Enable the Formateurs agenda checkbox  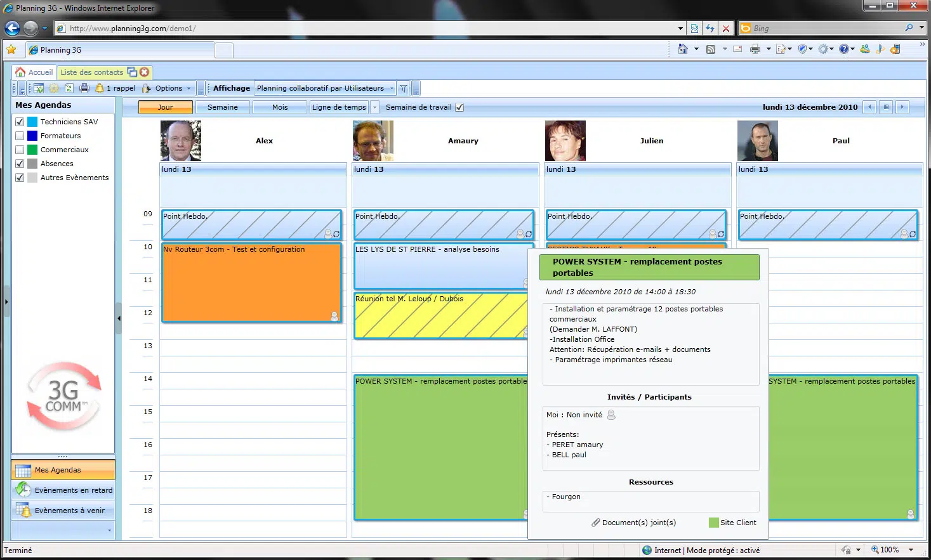click(20, 136)
